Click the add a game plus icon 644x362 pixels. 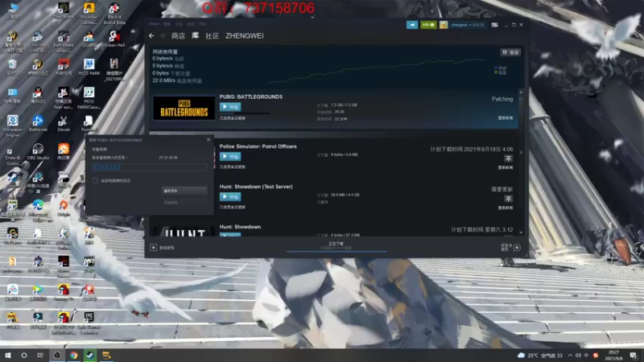click(x=153, y=248)
